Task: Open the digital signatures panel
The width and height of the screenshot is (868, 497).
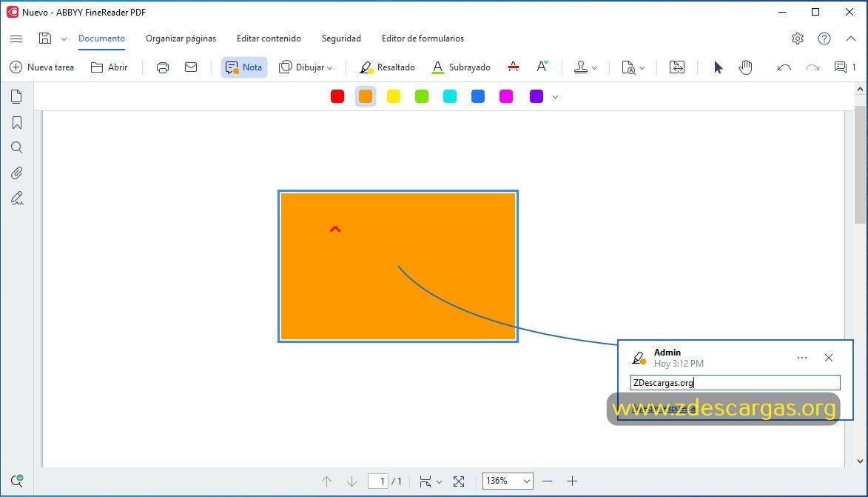Action: (16, 199)
